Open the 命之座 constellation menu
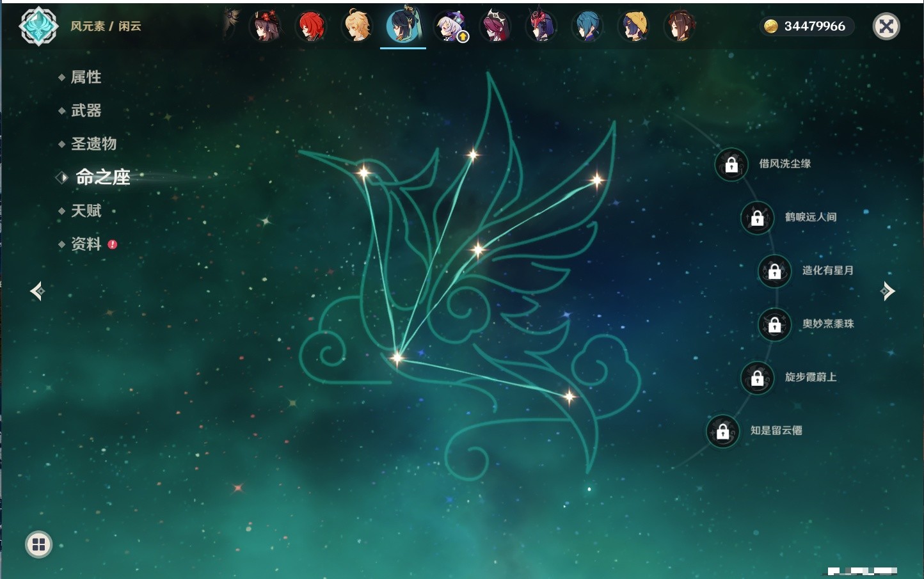The width and height of the screenshot is (924, 579). click(102, 177)
